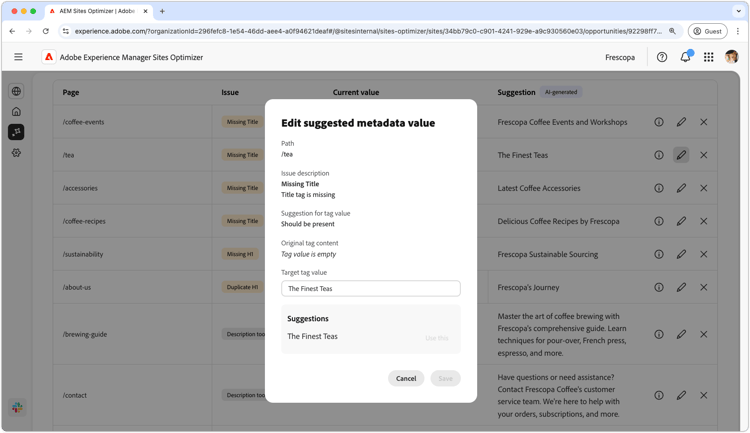Click the Cancel button in dialog
750x433 pixels.
pos(406,378)
